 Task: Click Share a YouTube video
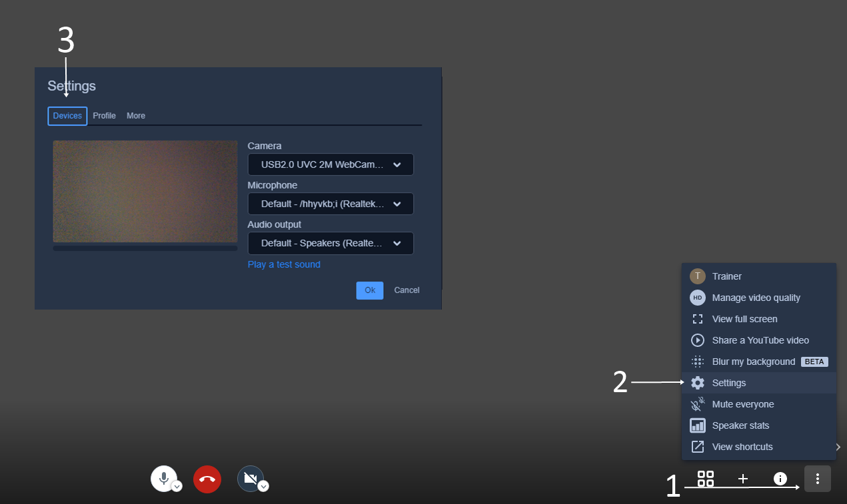point(759,340)
